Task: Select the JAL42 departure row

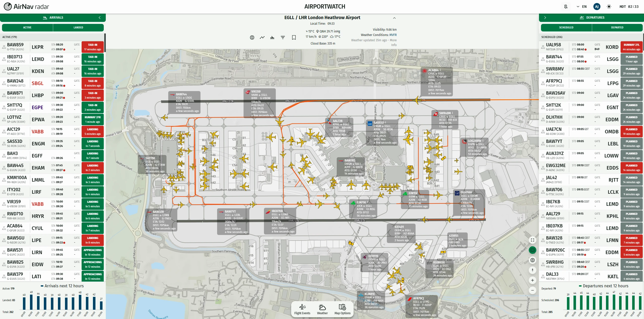Action: click(591, 180)
